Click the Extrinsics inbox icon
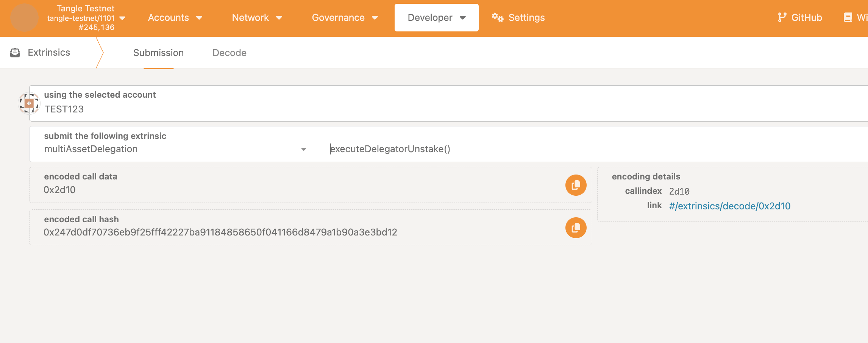Image resolution: width=868 pixels, height=343 pixels. 15,52
